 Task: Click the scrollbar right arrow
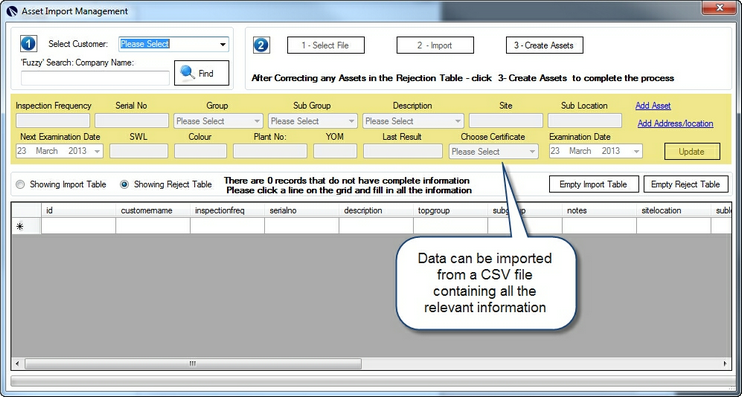725,363
